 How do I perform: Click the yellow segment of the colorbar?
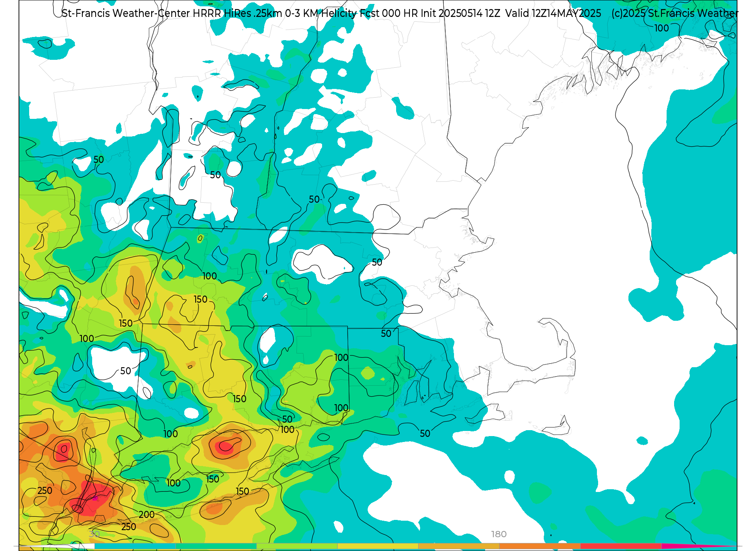pyautogui.click(x=378, y=546)
